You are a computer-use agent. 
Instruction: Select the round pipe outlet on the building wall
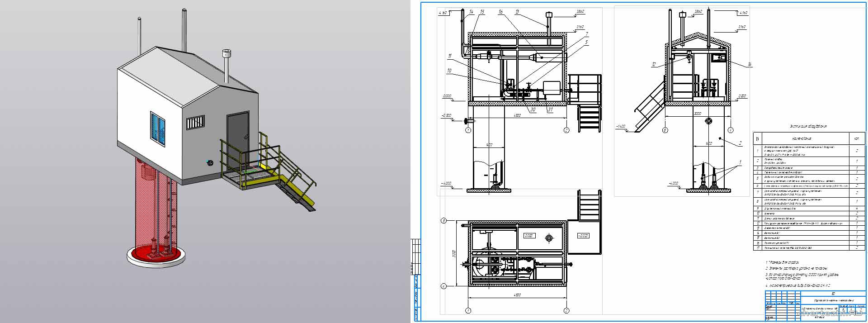coord(209,162)
